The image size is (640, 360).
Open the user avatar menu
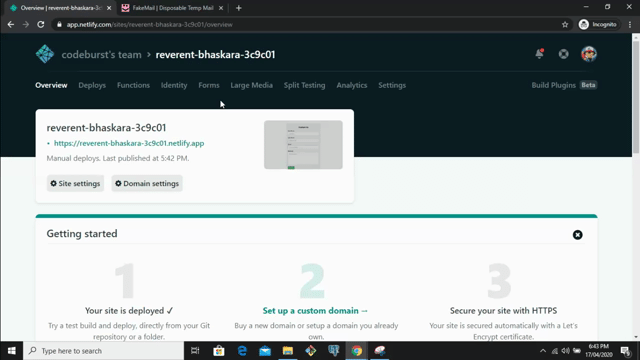coord(589,54)
